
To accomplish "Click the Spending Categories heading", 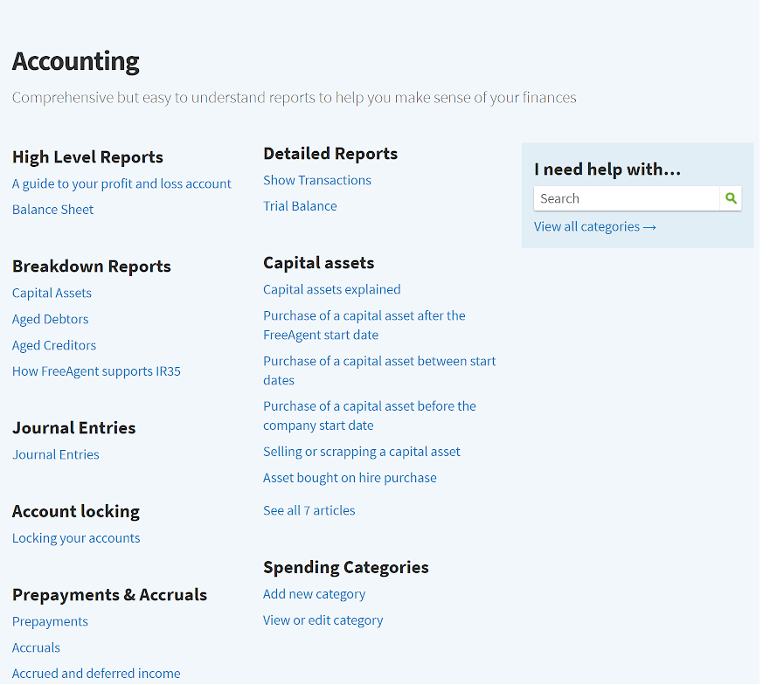I will pos(346,568).
